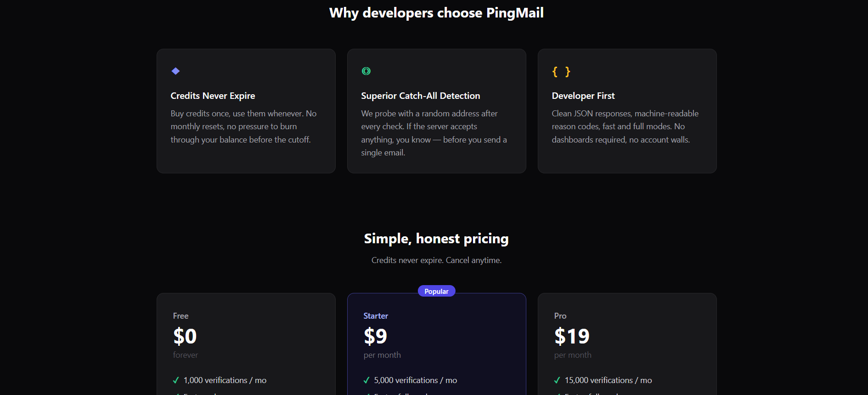
Task: Click the Why developers choose PingMail heading
Action: point(436,13)
